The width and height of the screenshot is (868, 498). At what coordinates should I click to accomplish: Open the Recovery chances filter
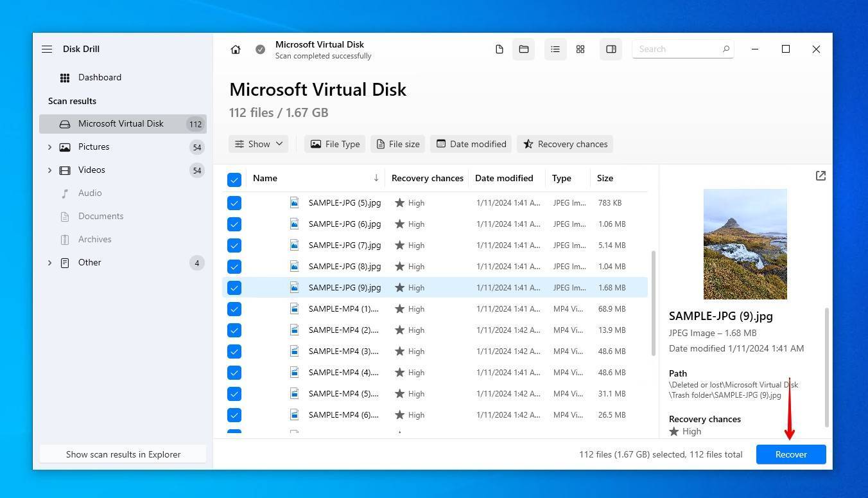(565, 144)
